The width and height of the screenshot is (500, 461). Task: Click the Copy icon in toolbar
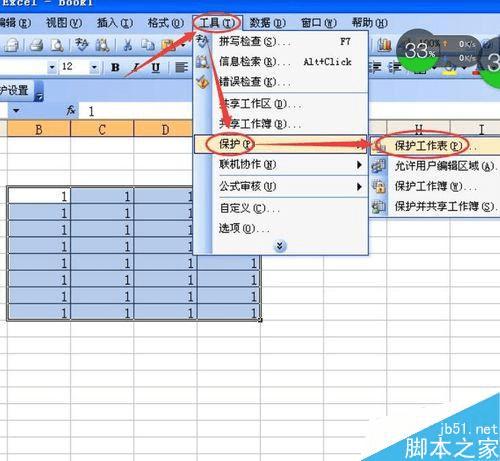click(x=148, y=45)
